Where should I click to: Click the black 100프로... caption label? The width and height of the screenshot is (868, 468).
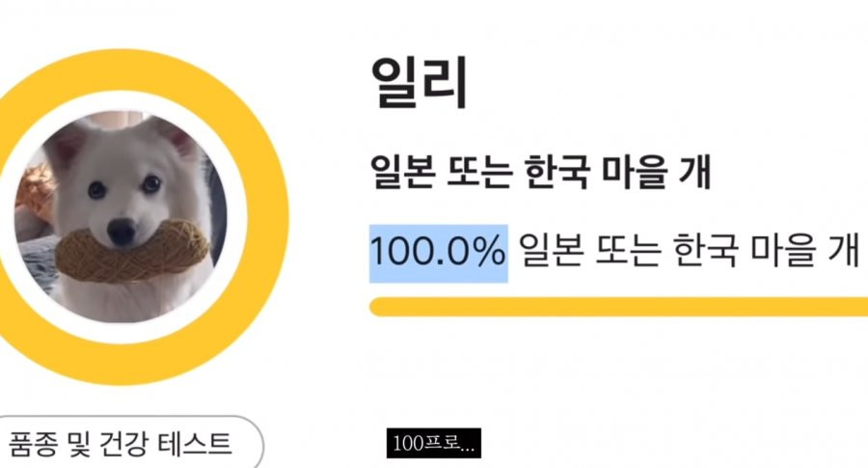pos(433,445)
